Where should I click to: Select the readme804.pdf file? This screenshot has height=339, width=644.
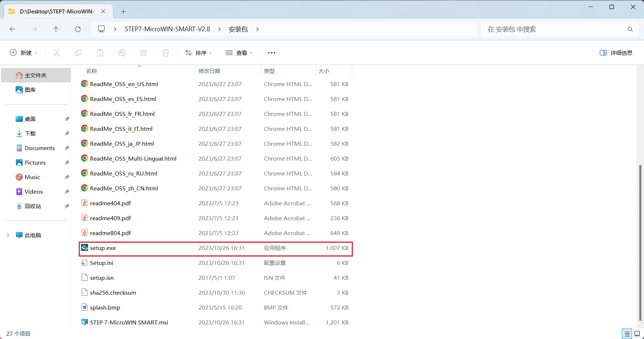point(216,233)
